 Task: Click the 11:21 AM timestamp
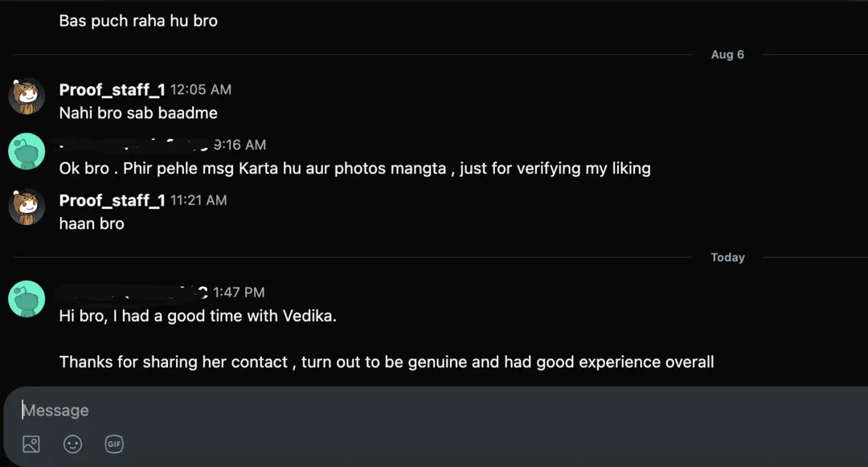(199, 200)
